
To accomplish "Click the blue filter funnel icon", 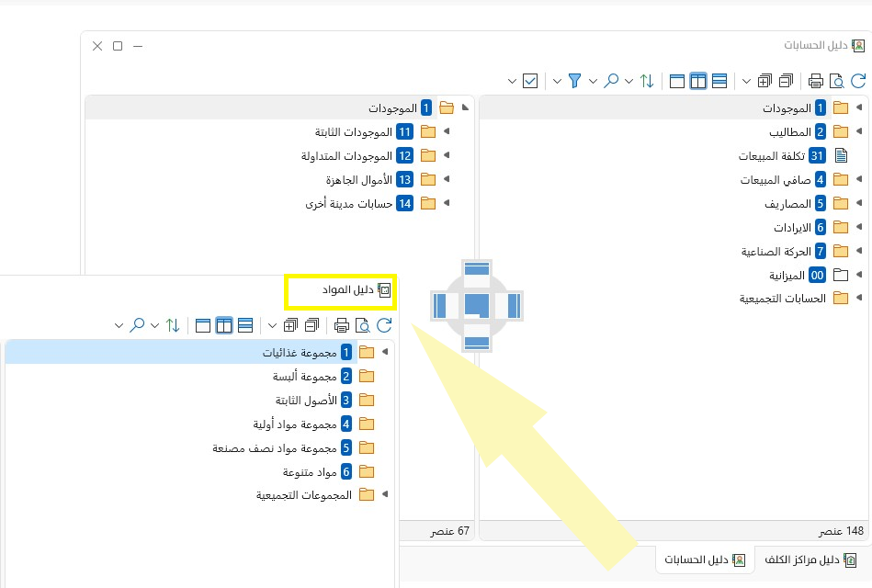I will [x=575, y=81].
